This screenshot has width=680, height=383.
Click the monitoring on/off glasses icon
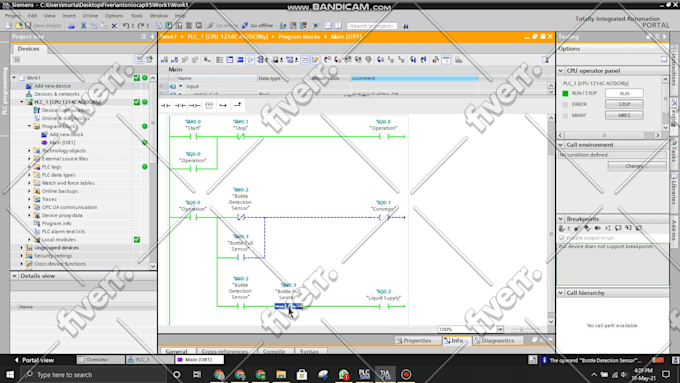[x=446, y=60]
